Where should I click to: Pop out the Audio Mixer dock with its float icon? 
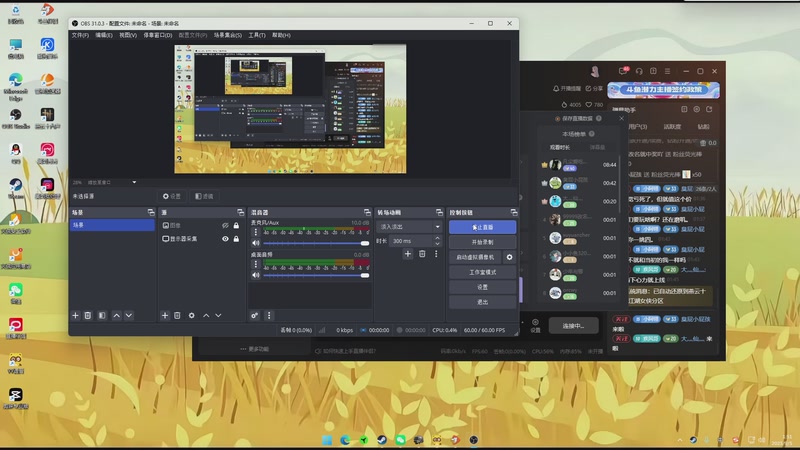[x=367, y=212]
